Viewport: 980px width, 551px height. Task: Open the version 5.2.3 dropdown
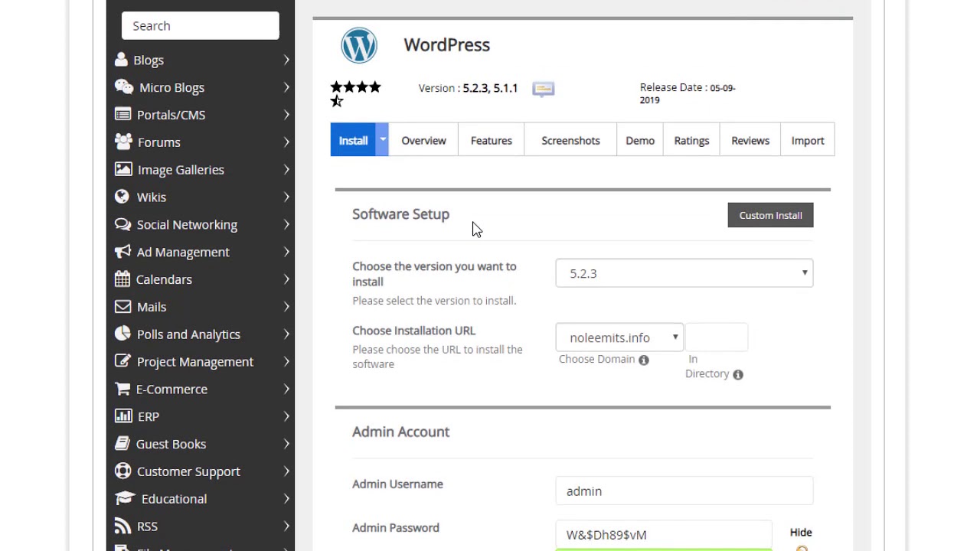click(684, 273)
